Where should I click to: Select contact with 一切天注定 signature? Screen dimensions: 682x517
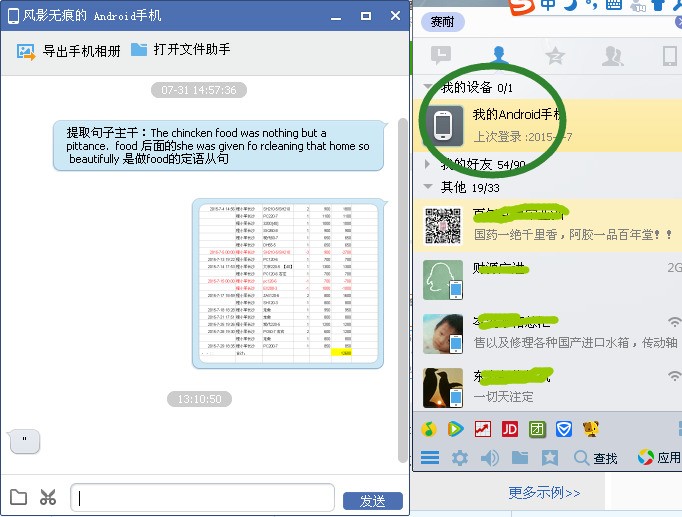[x=548, y=387]
